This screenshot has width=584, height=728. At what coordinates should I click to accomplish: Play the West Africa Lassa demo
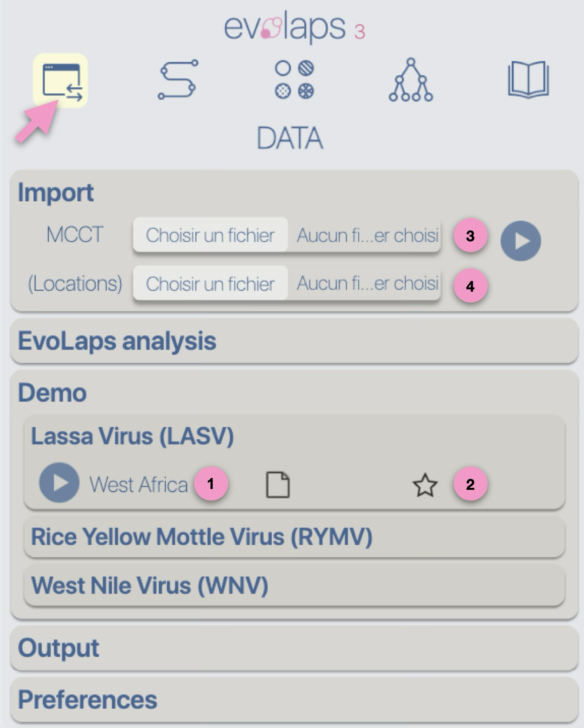(x=59, y=483)
